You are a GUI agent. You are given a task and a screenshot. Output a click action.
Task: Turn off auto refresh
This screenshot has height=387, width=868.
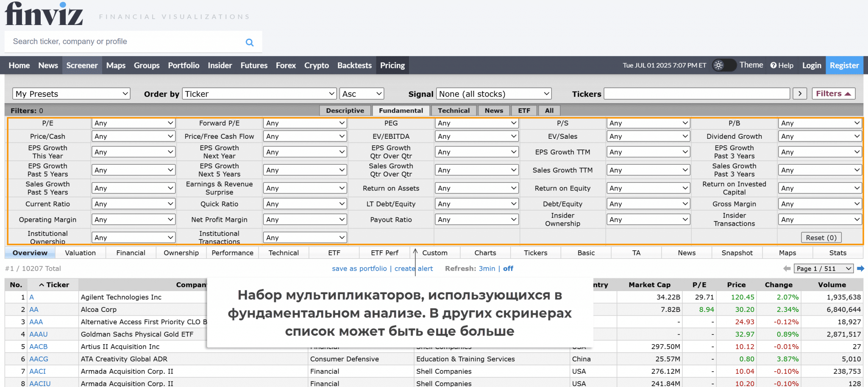point(508,269)
